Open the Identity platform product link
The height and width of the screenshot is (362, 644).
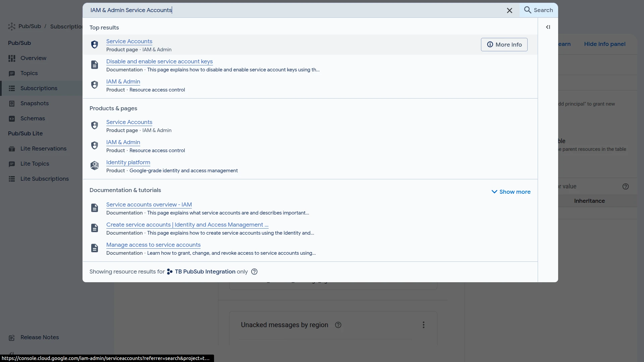tap(128, 162)
